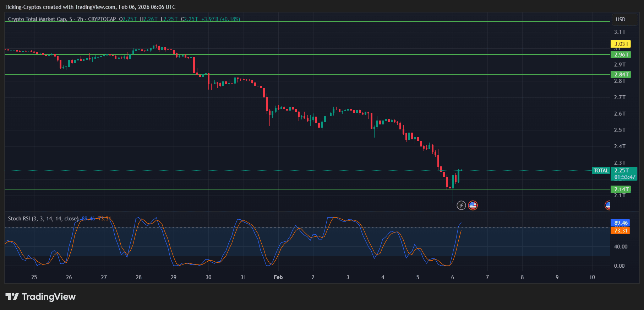
Task: Click the blue 89.46 Stoch RSI value
Action: coord(621,223)
